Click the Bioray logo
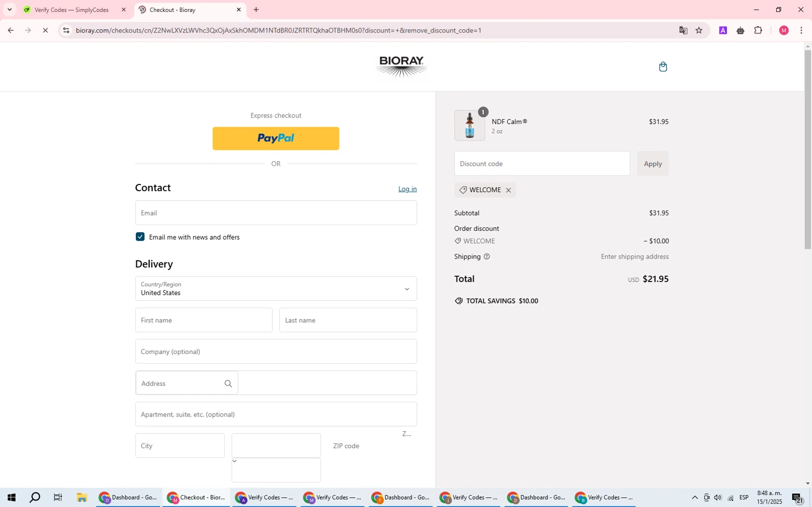Viewport: 812px width, 507px height. pos(402,67)
